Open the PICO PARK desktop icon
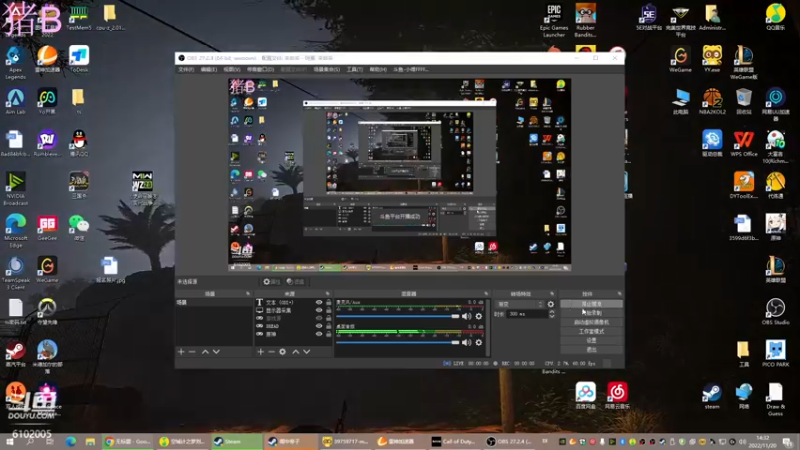 coord(775,354)
